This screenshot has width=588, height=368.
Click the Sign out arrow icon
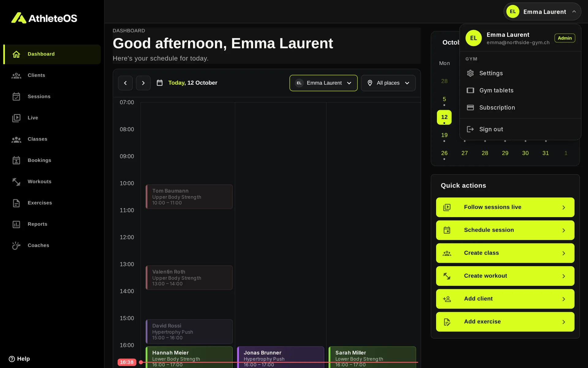[470, 129]
